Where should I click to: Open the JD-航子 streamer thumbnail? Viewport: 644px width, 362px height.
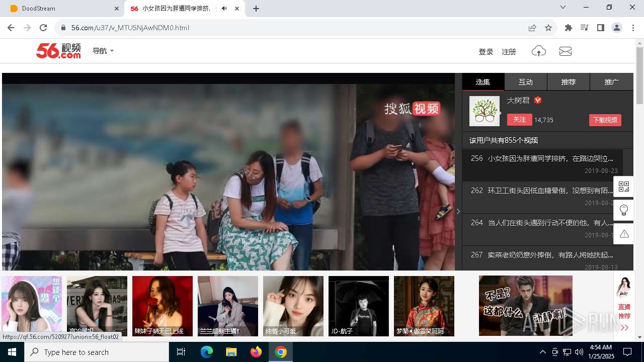tap(359, 306)
